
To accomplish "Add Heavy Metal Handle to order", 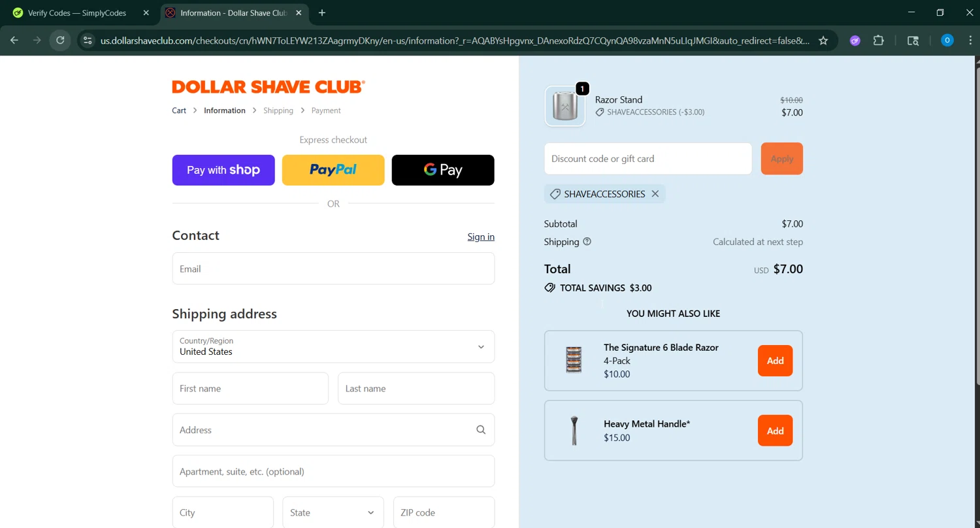I will pyautogui.click(x=776, y=431).
